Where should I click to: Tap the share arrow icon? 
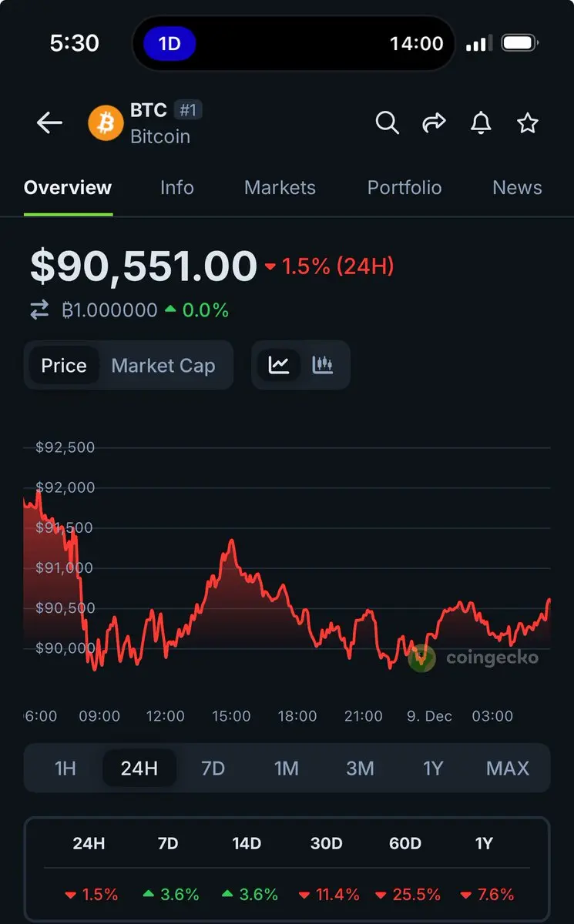point(435,122)
